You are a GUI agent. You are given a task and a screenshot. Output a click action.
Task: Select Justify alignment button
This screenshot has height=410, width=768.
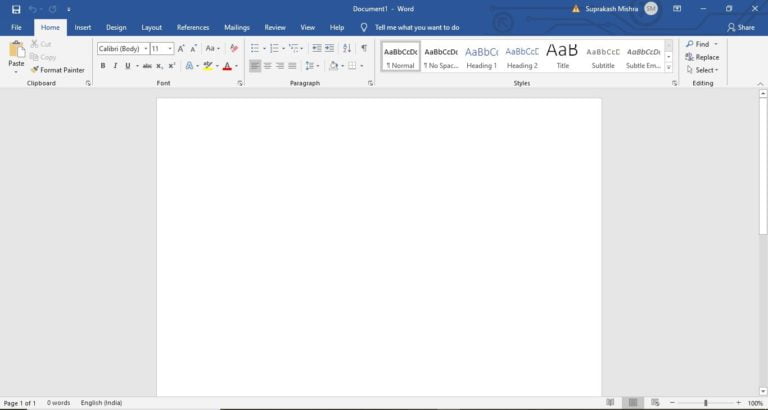[292, 66]
